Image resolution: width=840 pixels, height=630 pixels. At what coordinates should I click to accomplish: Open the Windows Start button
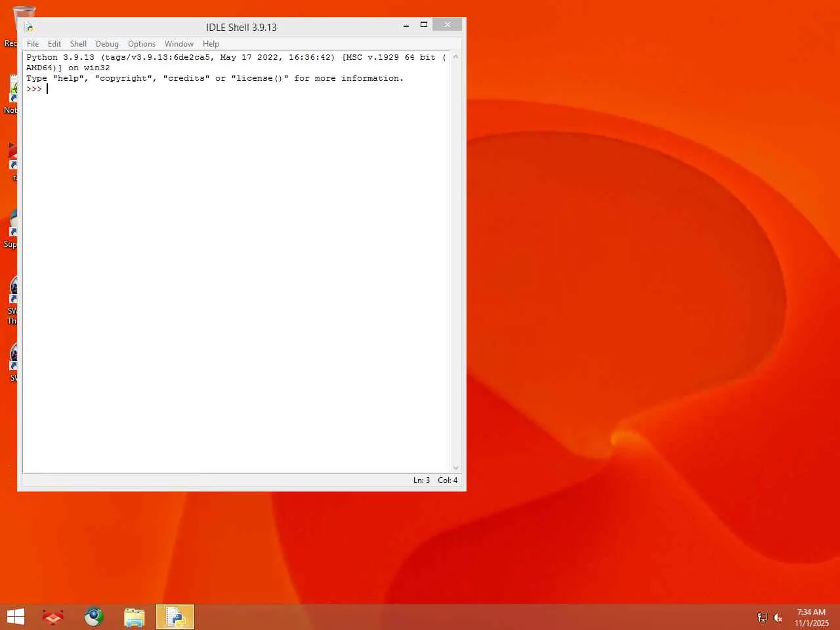pos(16,617)
